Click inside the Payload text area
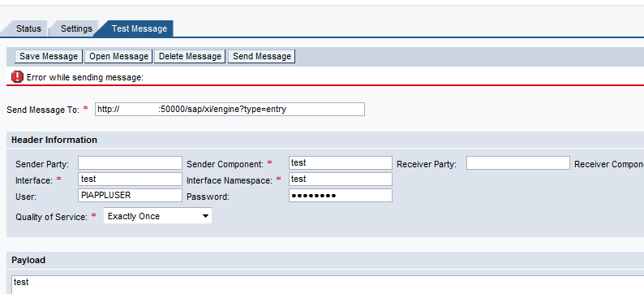 pyautogui.click(x=328, y=285)
